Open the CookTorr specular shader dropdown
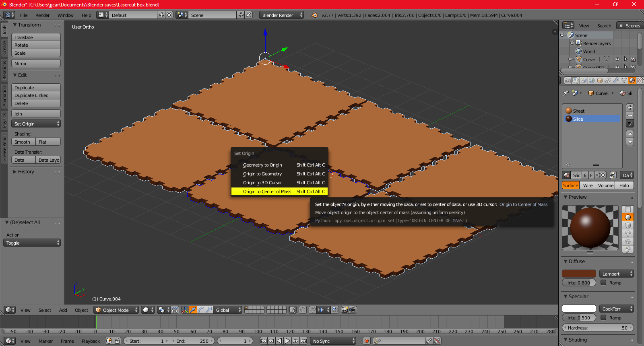The height and width of the screenshot is (346, 644). 617,309
